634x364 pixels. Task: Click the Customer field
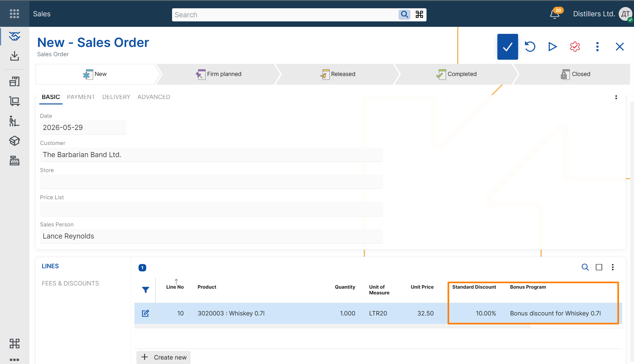[x=211, y=155]
